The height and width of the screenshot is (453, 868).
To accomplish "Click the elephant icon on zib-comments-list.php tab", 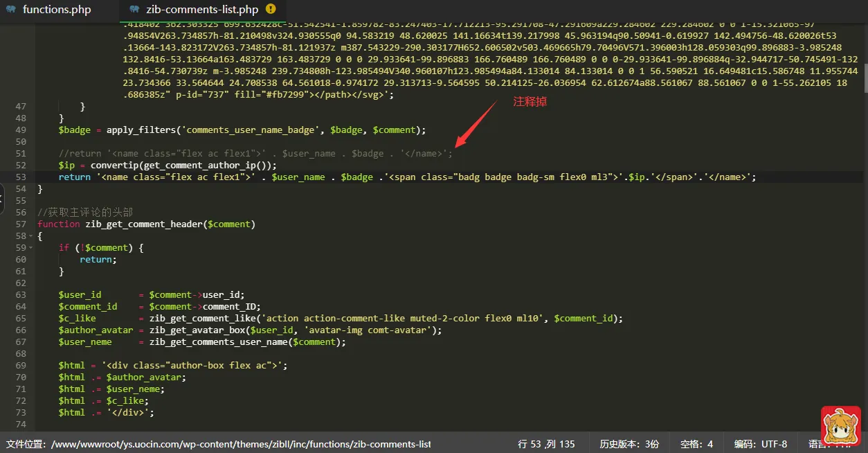I will coord(134,10).
